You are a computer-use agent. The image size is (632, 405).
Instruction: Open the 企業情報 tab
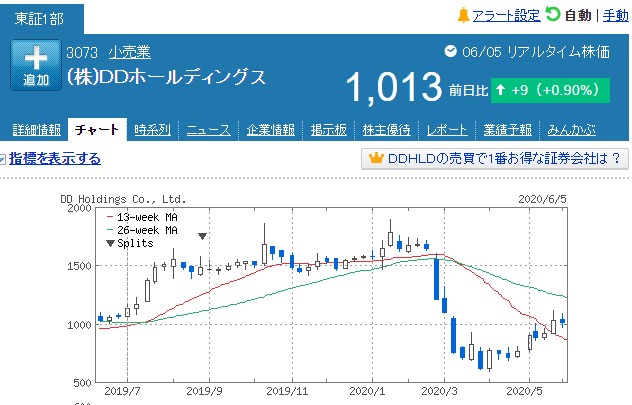point(270,130)
